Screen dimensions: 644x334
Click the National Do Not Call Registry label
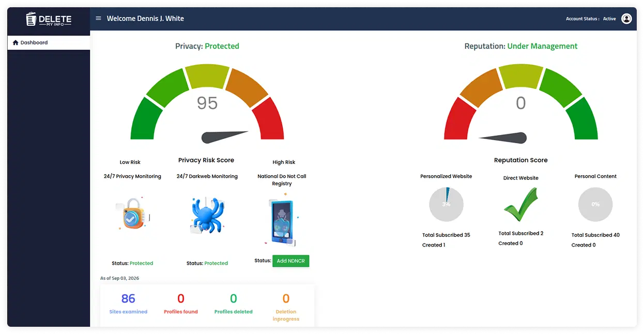(x=282, y=180)
